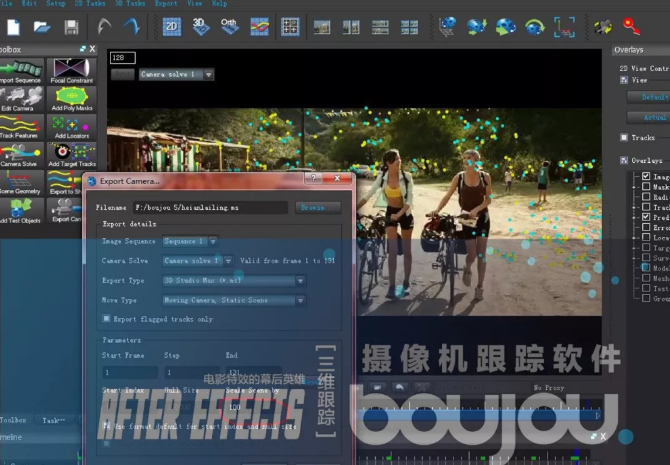Screen dimensions: 670x465
Task: Open the Focal Constraint tool
Action: 71,71
